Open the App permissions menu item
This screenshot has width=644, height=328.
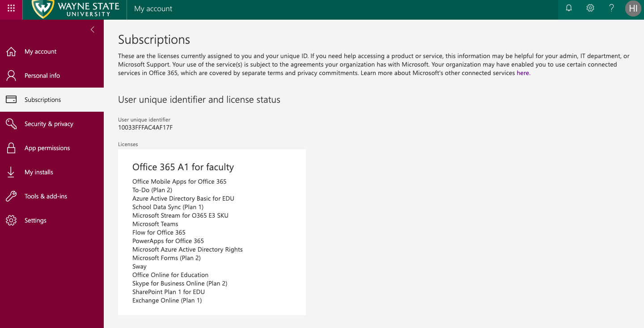[x=52, y=148]
